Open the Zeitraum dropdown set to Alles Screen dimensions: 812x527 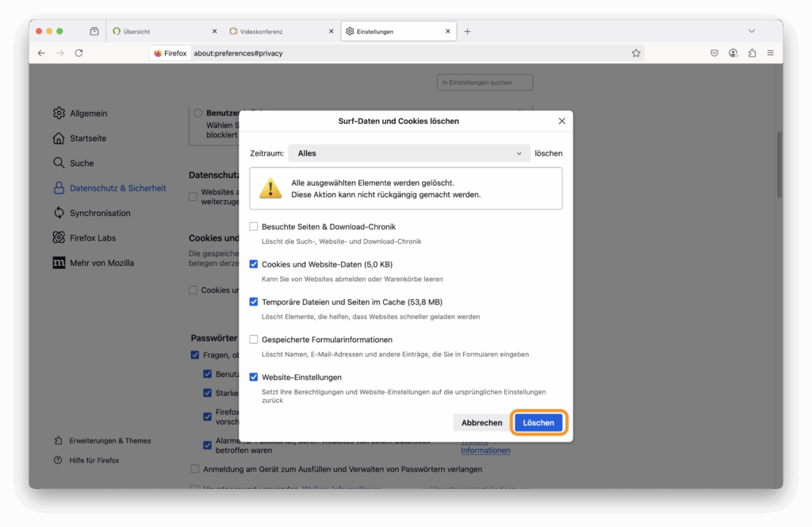(409, 153)
